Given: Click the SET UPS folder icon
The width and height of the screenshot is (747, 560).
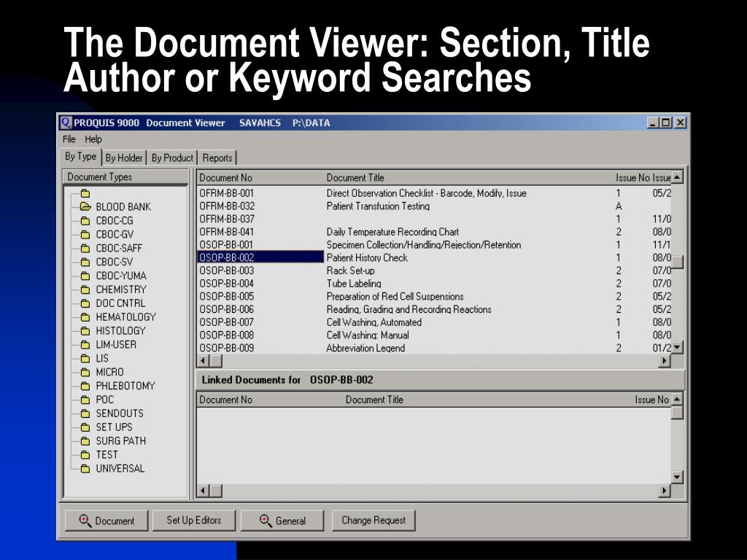Looking at the screenshot, I should (x=85, y=427).
